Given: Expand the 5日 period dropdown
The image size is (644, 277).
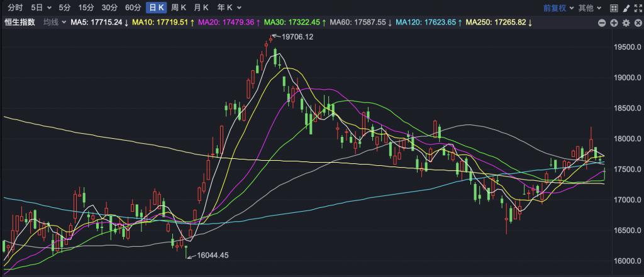Looking at the screenshot, I should pos(40,8).
